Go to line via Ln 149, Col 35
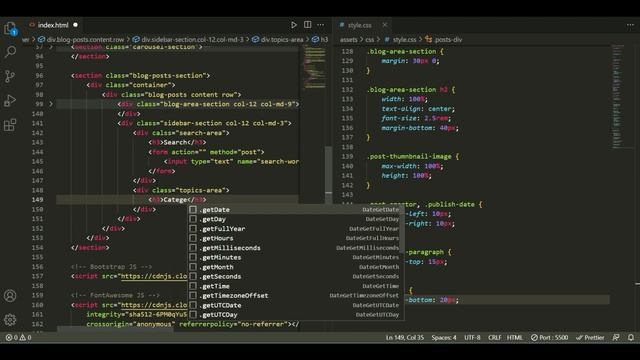This screenshot has width=640, height=360. 404,338
